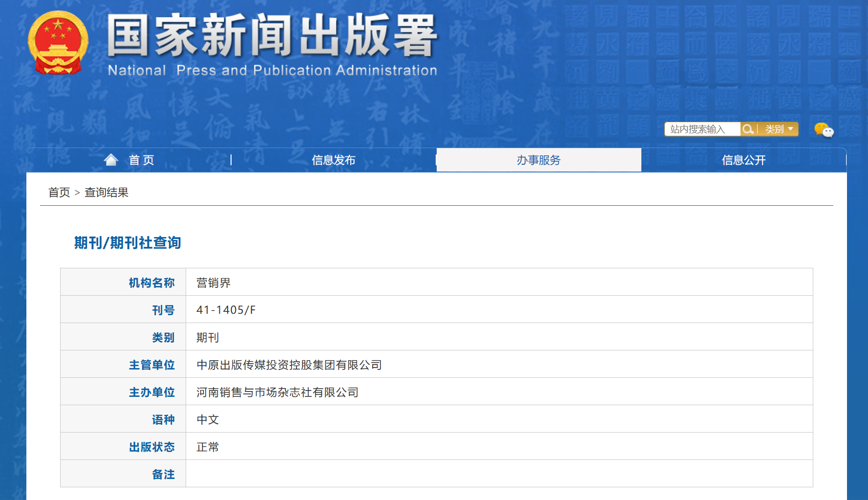Click 河南销售与市场杂志社有限公司 value
This screenshot has height=500, width=868.
(x=277, y=392)
